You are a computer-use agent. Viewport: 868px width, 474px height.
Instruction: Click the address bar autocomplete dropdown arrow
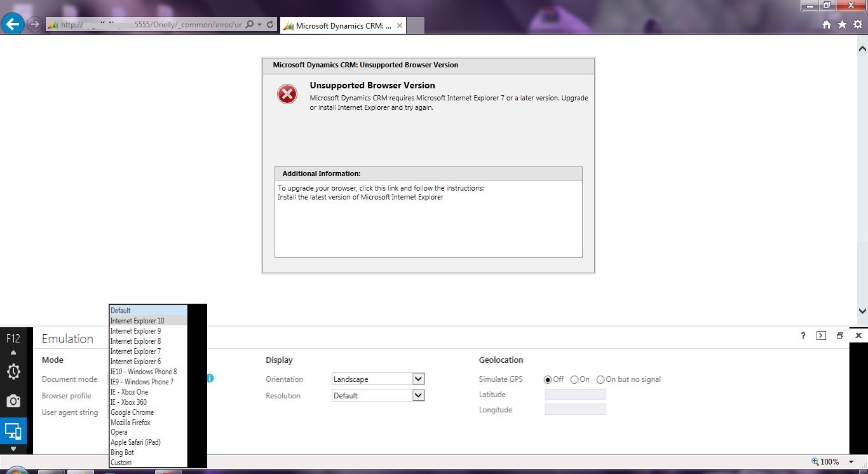[x=259, y=25]
